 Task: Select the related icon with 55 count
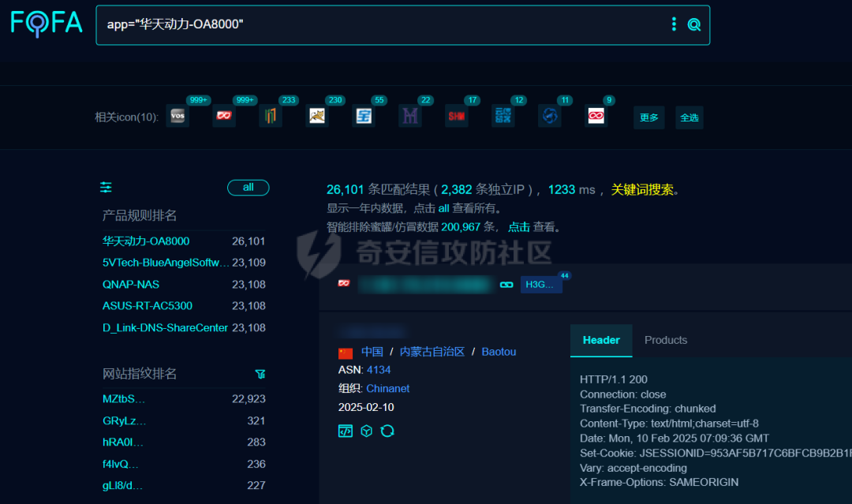(x=364, y=116)
